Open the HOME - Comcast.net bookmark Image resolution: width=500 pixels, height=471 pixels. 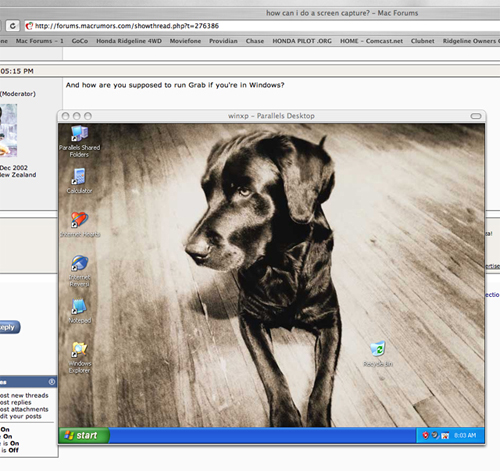pyautogui.click(x=371, y=41)
